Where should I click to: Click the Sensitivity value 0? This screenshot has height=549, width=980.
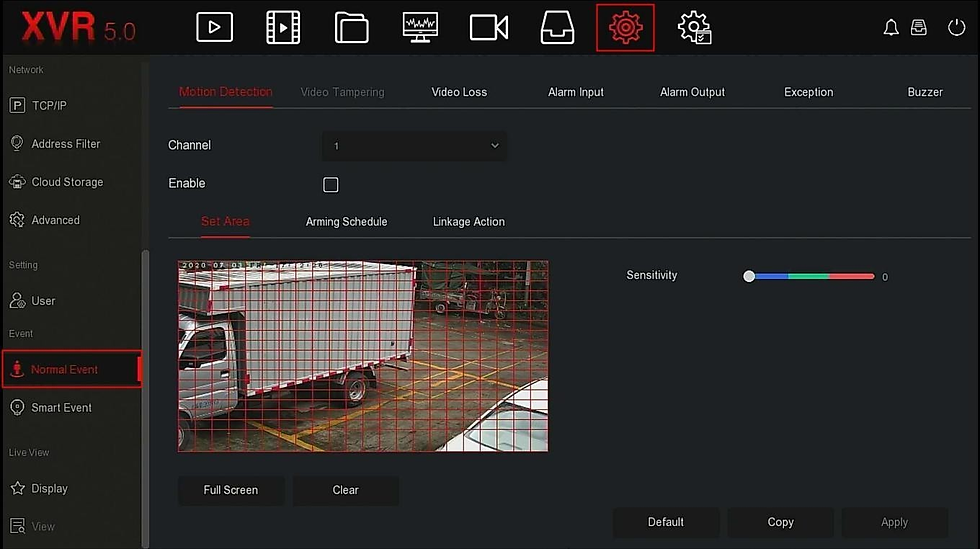point(885,277)
